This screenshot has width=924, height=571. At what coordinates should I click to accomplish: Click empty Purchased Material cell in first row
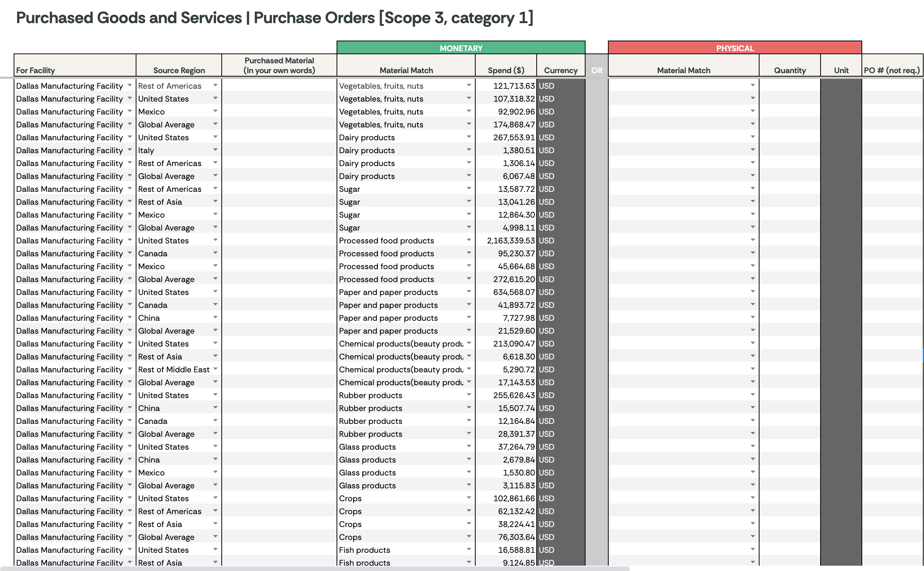(x=279, y=86)
